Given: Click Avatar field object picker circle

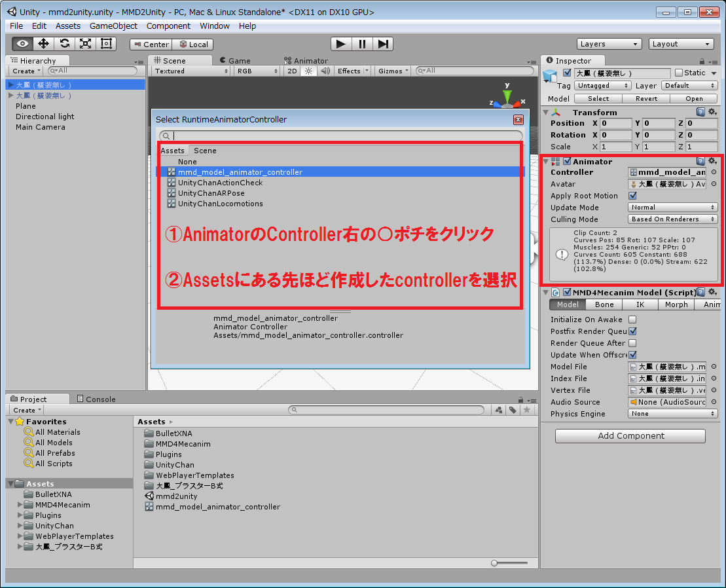Looking at the screenshot, I should 714,184.
